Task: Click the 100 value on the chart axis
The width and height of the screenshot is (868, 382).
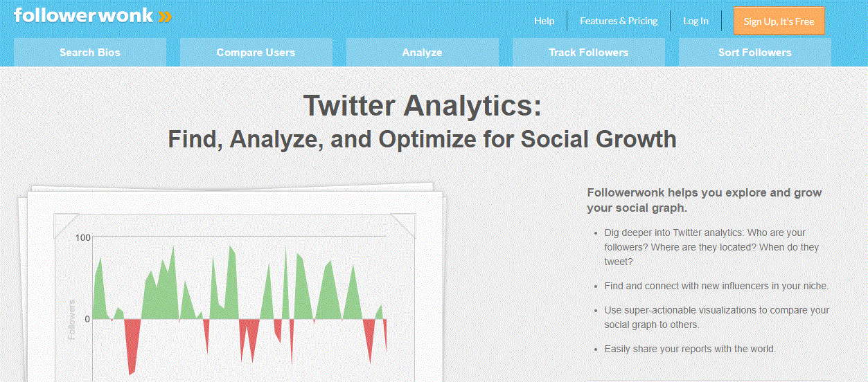Action: (82, 237)
